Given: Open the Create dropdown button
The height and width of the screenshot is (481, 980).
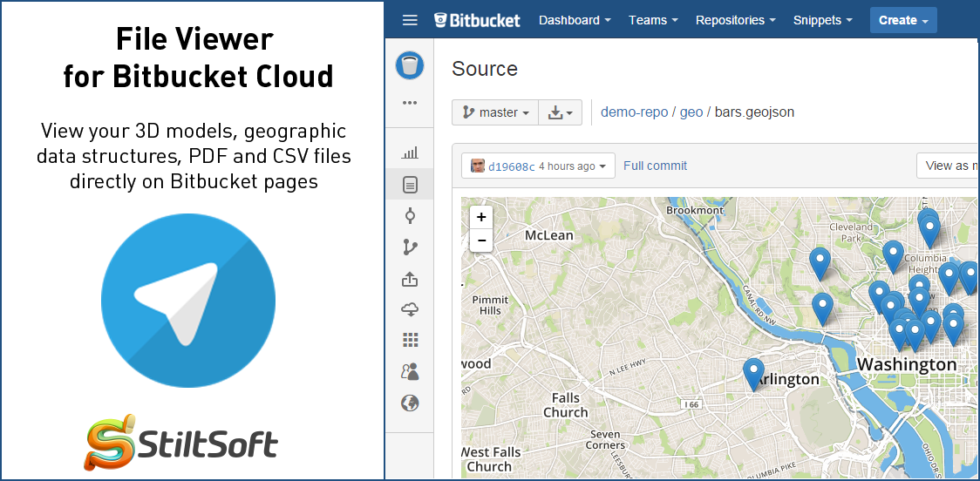Looking at the screenshot, I should coord(903,20).
